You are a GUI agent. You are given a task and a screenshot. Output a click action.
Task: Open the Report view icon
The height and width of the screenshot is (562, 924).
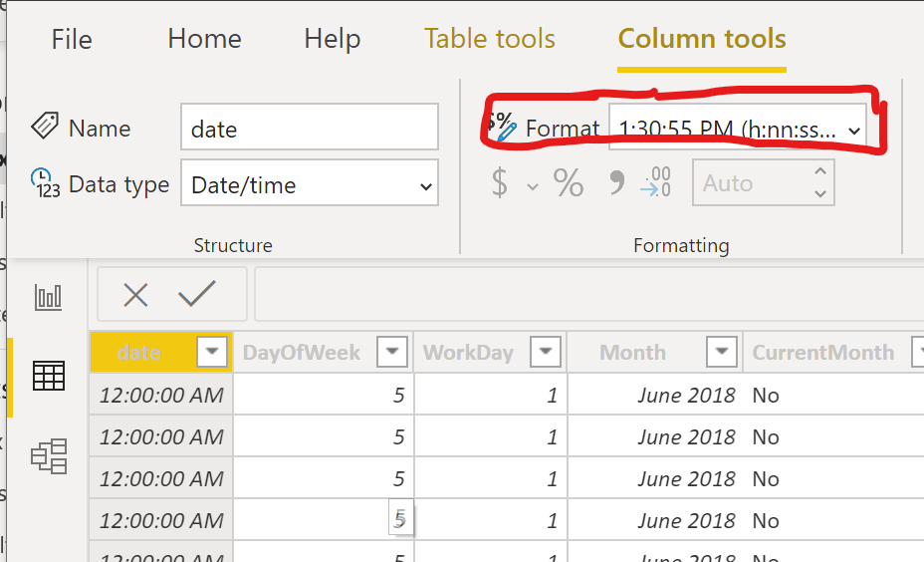48,297
